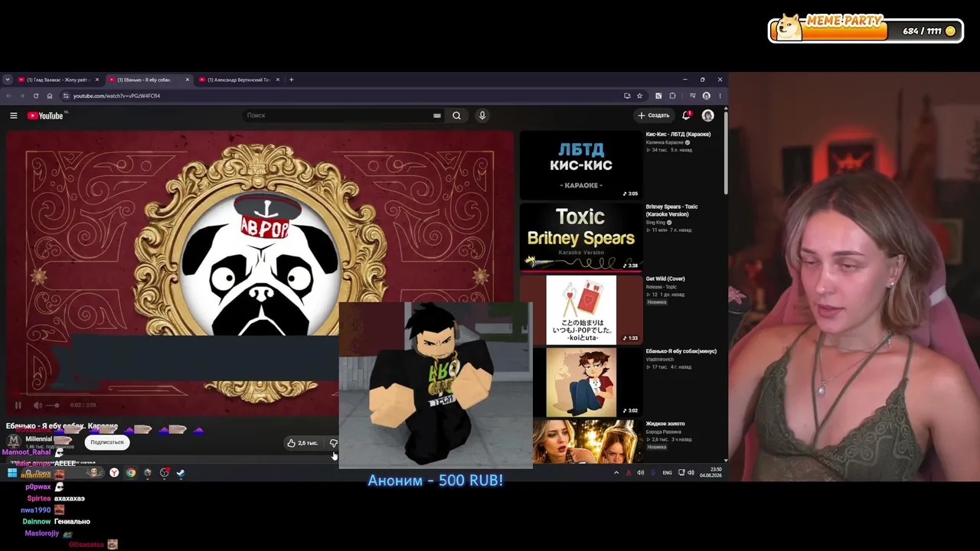
Task: Close the Глад Валакас tab
Action: pyautogui.click(x=97, y=80)
